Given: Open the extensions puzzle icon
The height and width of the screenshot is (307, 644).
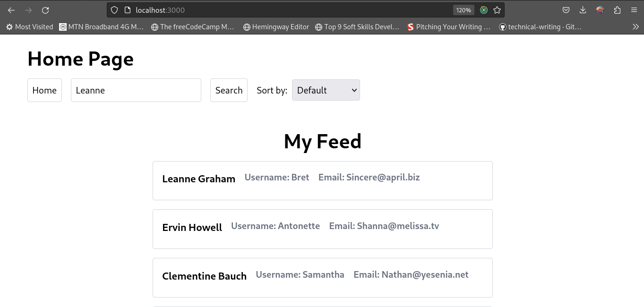Looking at the screenshot, I should pos(617,10).
